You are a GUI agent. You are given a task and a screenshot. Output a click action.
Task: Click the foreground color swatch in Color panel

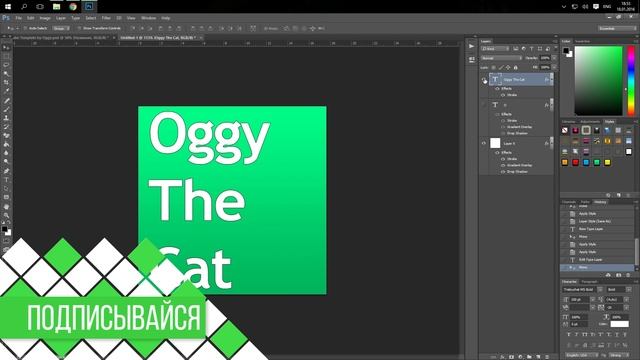pos(566,51)
